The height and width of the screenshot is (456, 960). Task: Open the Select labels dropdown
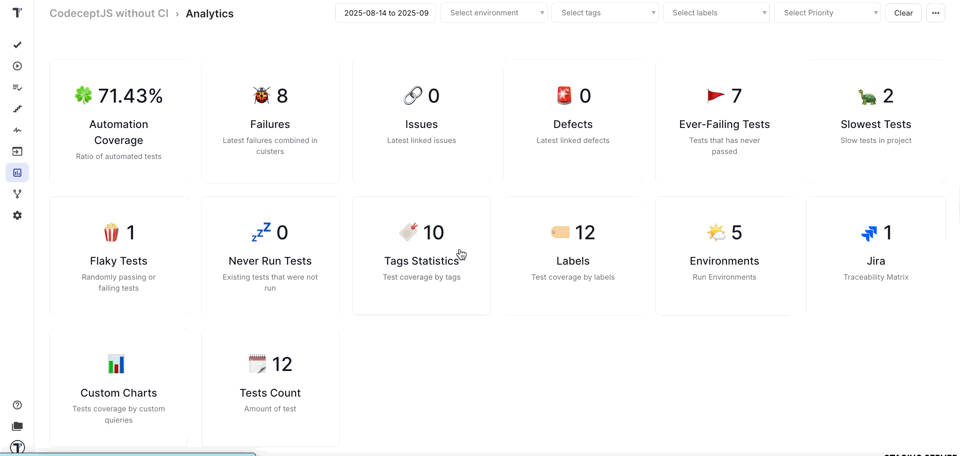pyautogui.click(x=716, y=13)
